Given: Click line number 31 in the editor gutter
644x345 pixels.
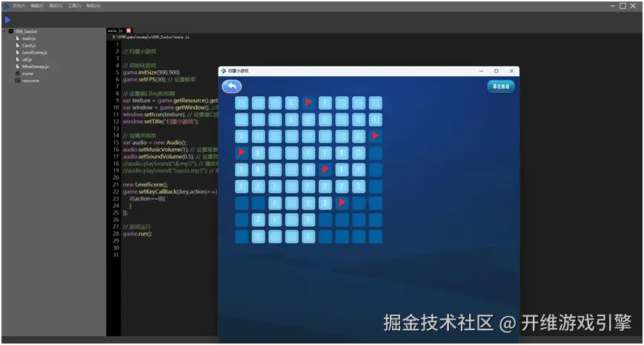Looking at the screenshot, I should pyautogui.click(x=116, y=255).
